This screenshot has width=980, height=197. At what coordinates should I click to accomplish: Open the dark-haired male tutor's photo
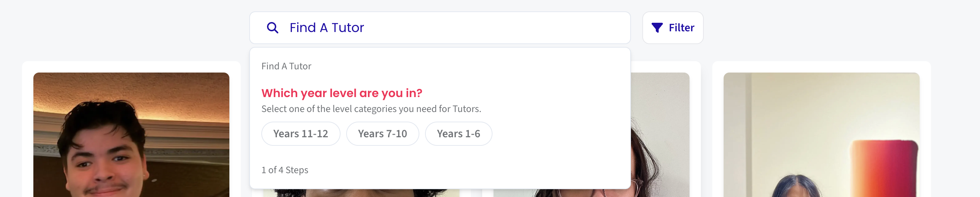131,137
